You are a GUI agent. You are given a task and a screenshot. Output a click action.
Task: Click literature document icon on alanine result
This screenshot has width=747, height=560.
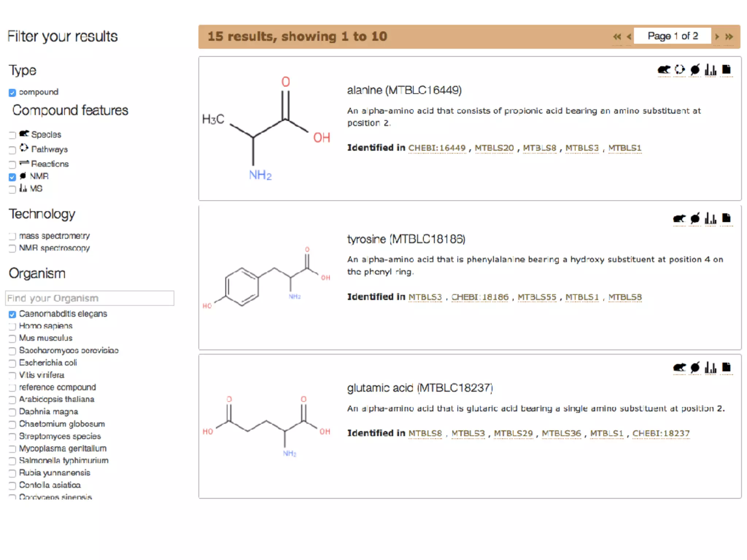[726, 70]
